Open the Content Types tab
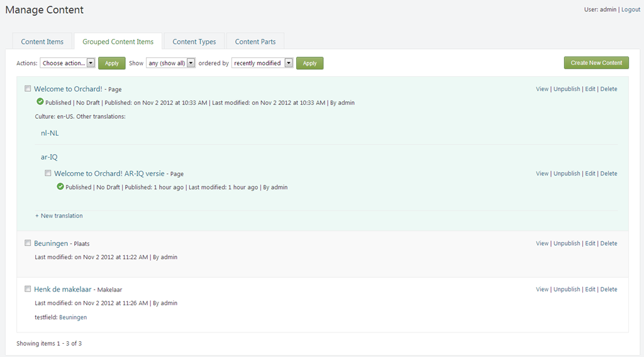644x357 pixels. (x=194, y=41)
